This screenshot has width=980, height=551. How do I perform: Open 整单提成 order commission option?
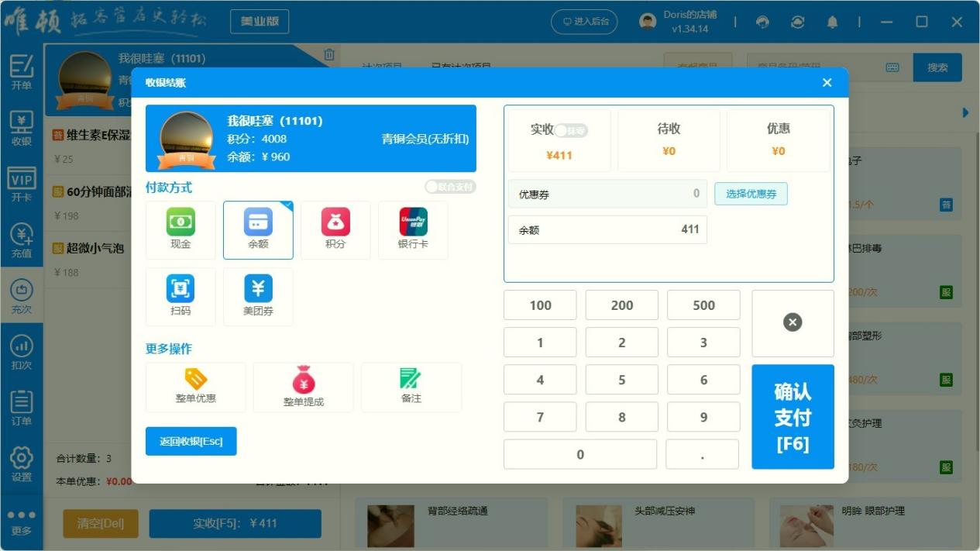303,387
